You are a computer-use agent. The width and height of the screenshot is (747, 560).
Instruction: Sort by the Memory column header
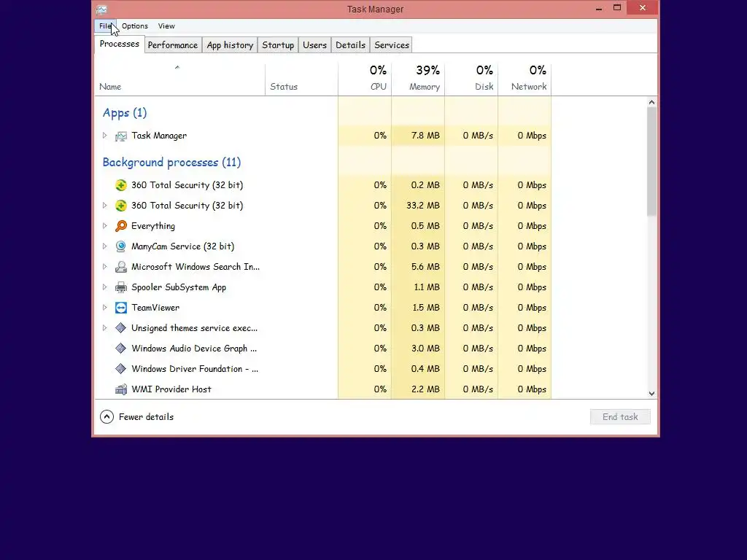[x=418, y=79]
